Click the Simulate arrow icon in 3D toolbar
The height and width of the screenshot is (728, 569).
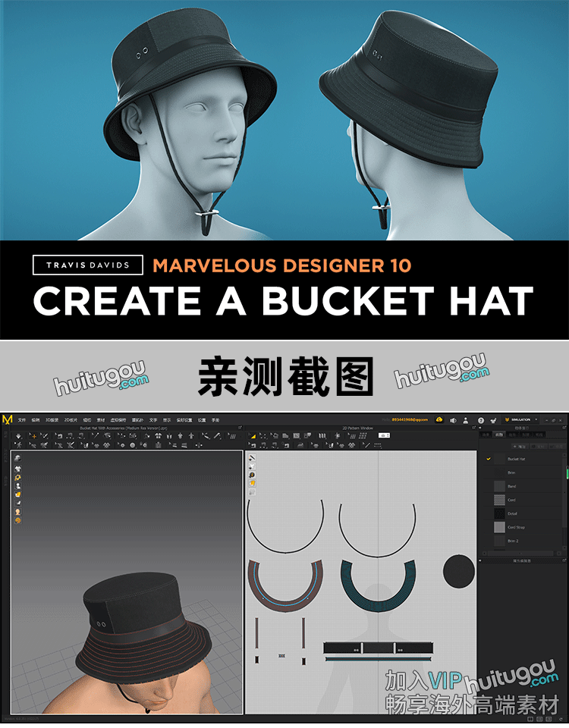pyautogui.click(x=18, y=436)
